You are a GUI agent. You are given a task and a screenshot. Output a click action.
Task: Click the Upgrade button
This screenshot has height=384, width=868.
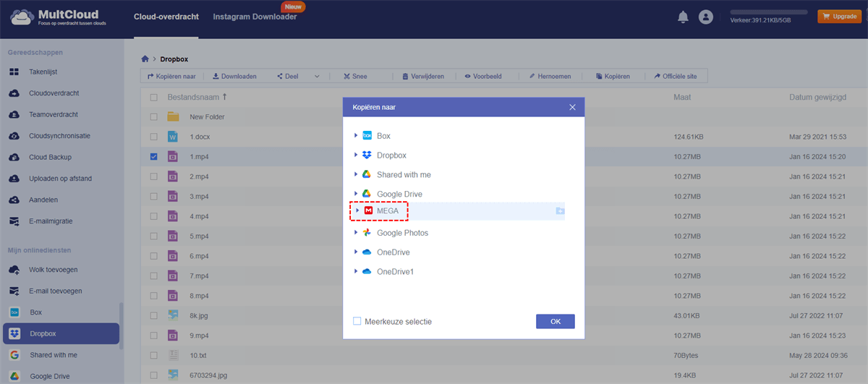point(839,16)
